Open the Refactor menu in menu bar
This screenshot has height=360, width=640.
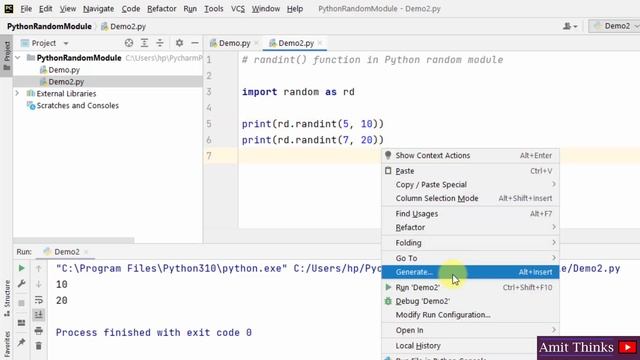click(x=162, y=9)
